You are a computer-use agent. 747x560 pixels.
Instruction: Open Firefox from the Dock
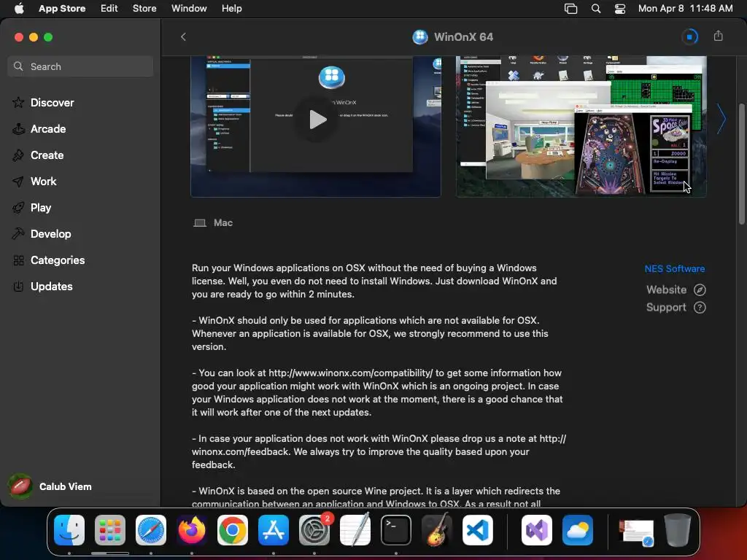click(x=192, y=529)
